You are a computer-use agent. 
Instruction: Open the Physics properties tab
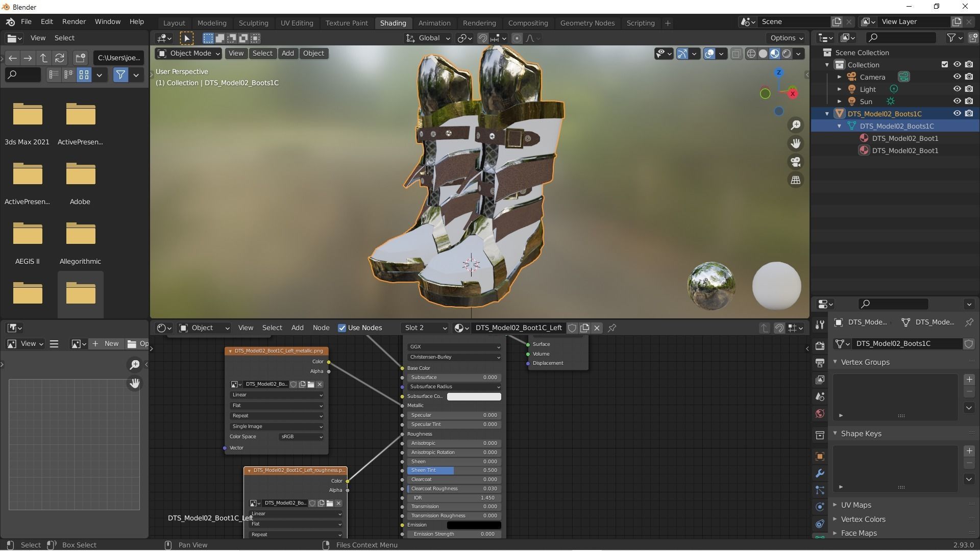(820, 507)
